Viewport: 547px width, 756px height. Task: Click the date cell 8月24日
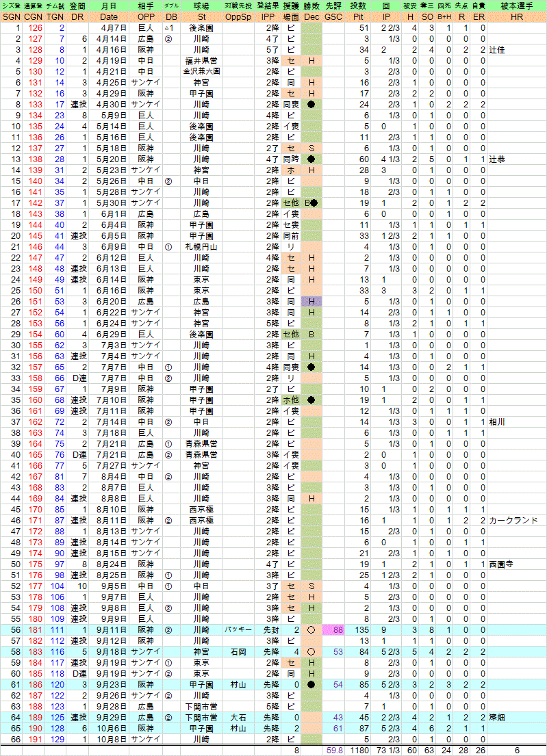(112, 564)
